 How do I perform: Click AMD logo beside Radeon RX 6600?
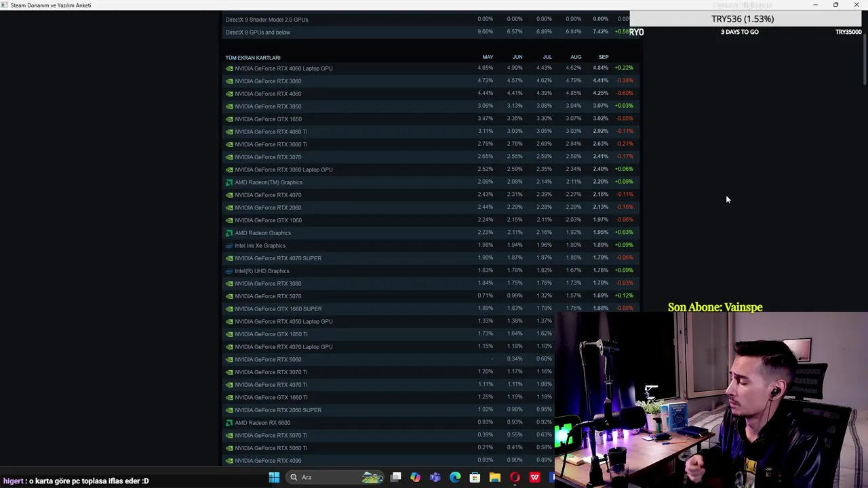229,423
